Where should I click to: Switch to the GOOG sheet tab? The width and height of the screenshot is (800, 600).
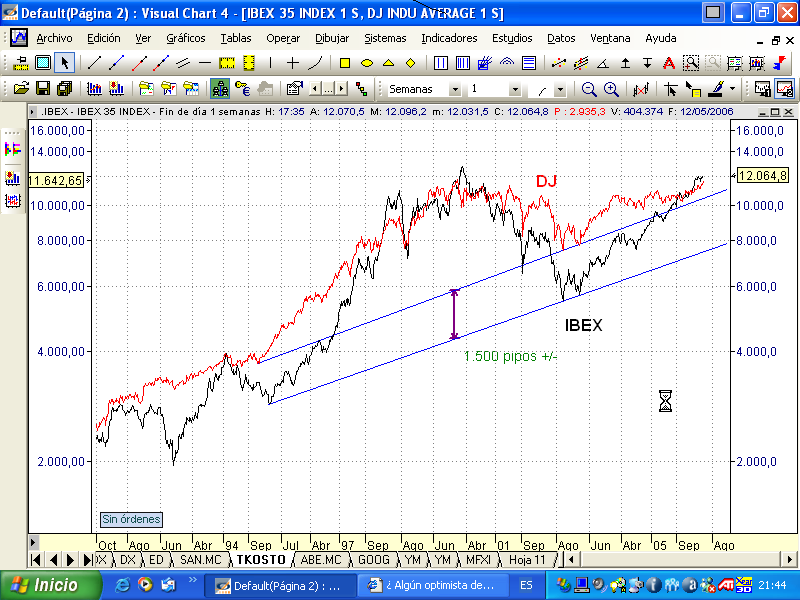(373, 560)
